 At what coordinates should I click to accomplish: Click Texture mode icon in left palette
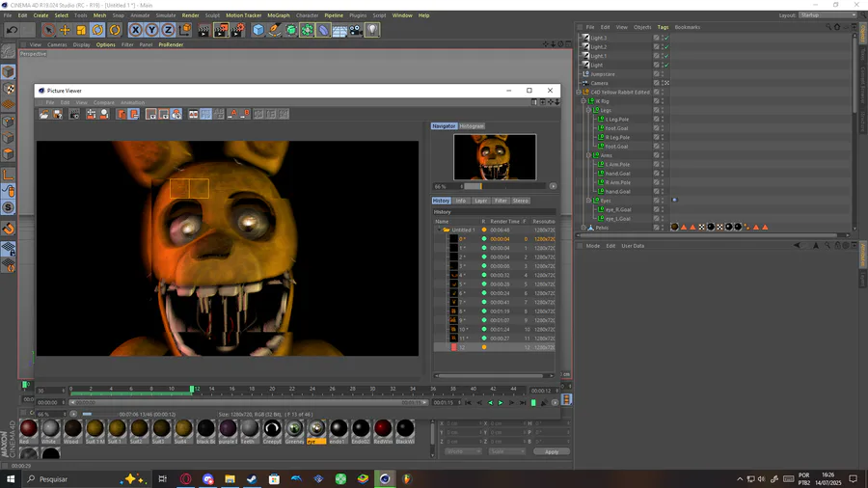click(9, 89)
